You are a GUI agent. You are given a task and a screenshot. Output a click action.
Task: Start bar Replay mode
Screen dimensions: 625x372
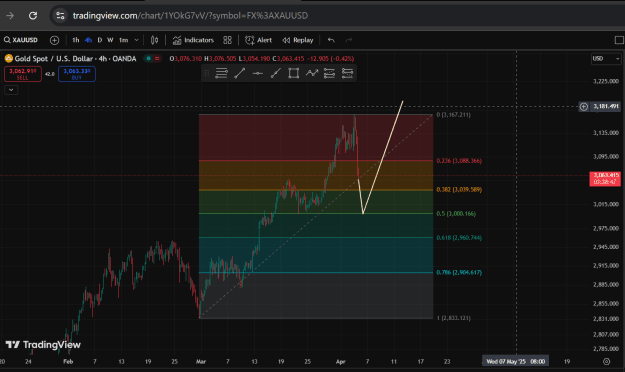coord(298,40)
